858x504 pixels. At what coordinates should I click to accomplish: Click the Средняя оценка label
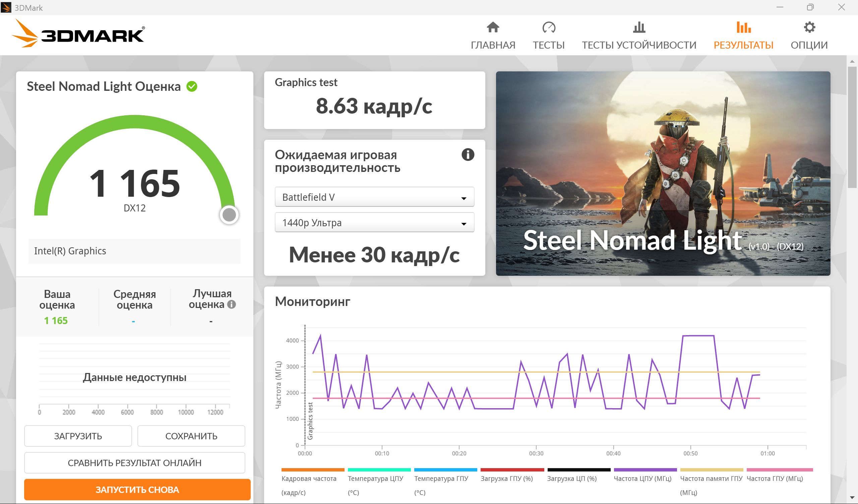[x=134, y=299]
